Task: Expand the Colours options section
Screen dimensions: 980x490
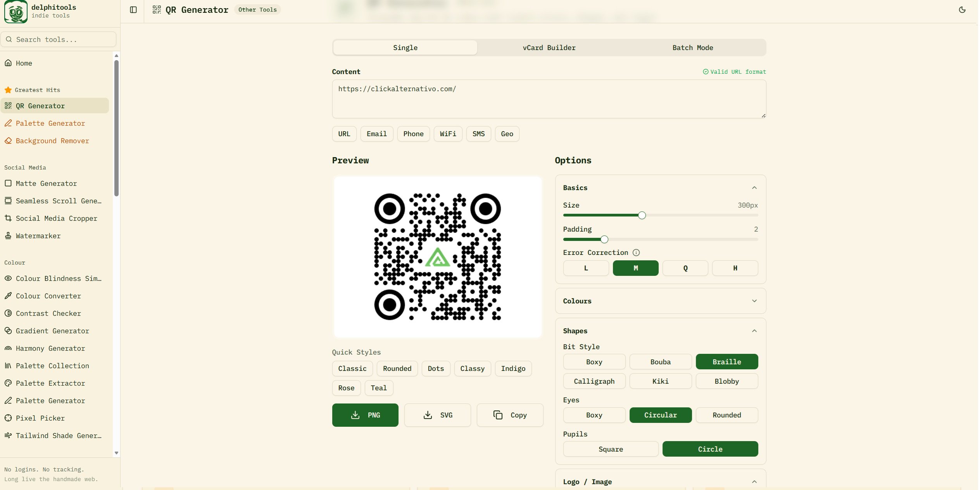Action: point(754,301)
